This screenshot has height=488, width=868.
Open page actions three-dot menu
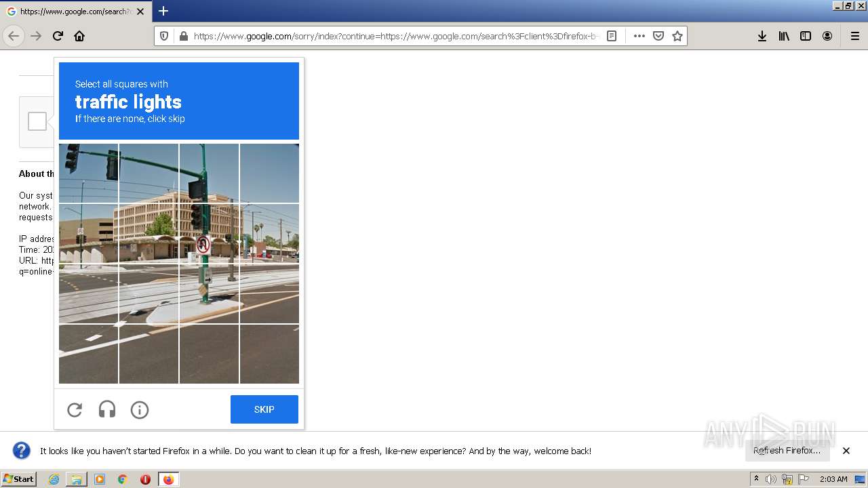coord(639,36)
